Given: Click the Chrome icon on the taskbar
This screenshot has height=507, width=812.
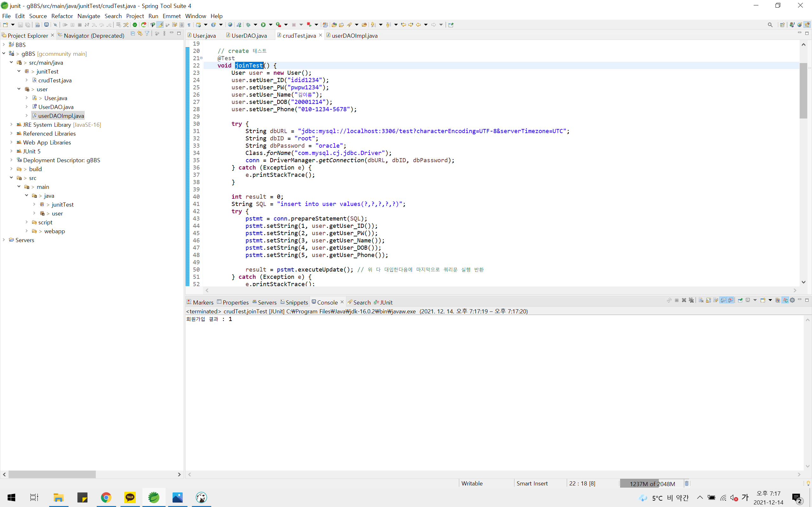Looking at the screenshot, I should point(106,497).
